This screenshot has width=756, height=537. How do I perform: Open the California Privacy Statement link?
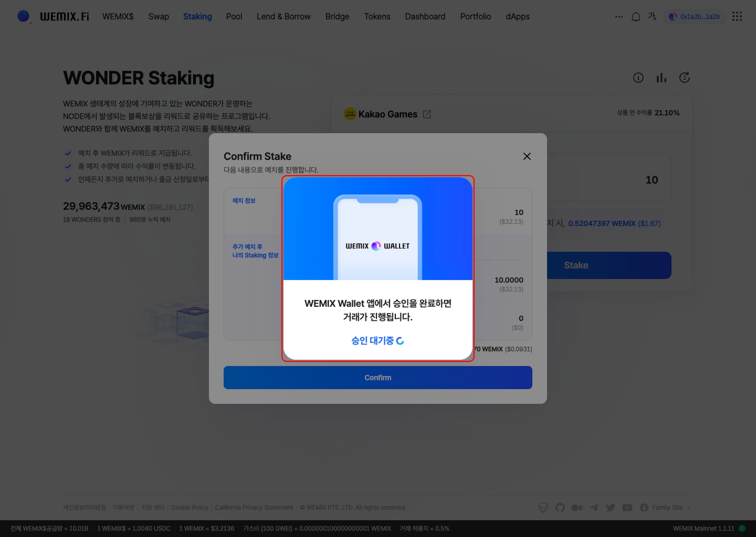point(254,507)
